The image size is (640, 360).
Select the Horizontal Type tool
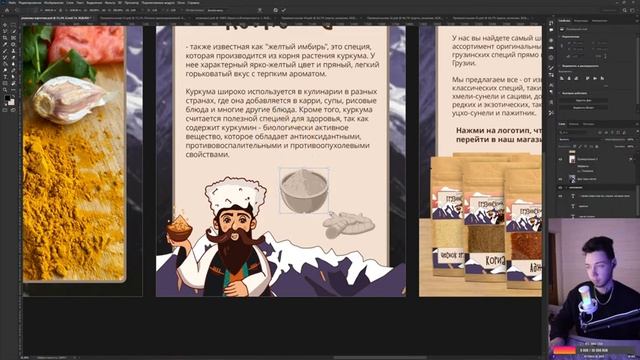(x=5, y=77)
